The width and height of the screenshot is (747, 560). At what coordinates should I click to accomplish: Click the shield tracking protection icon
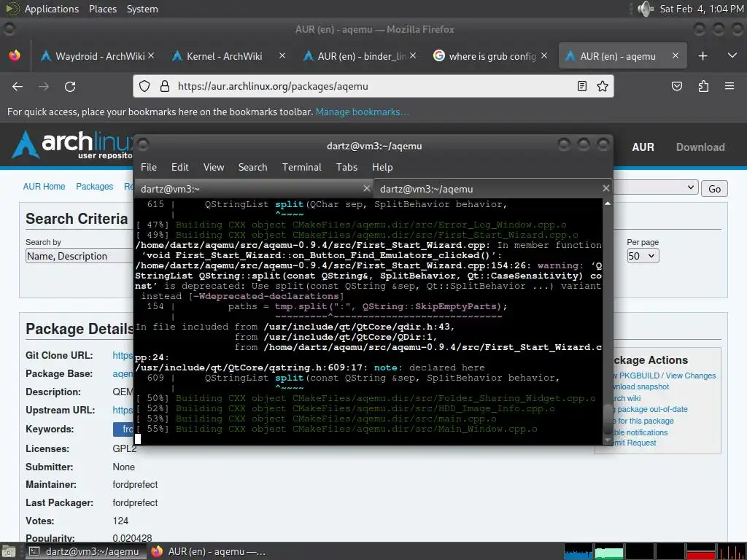tap(144, 86)
